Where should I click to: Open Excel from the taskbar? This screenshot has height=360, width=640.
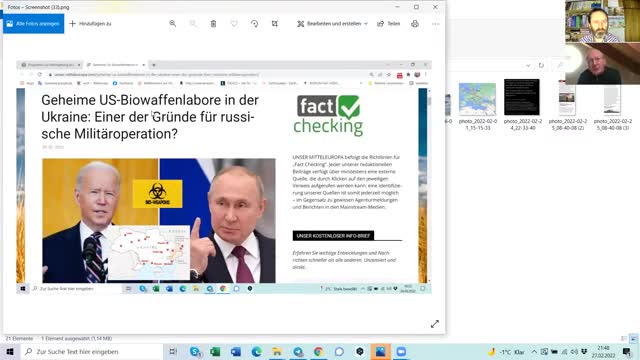click(216, 352)
